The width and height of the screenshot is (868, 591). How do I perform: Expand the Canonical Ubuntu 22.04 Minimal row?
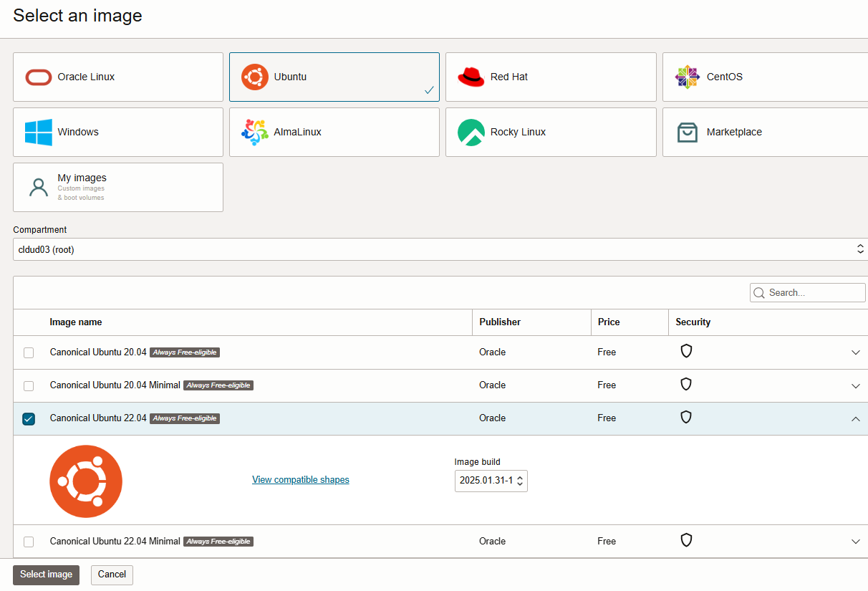tap(855, 542)
